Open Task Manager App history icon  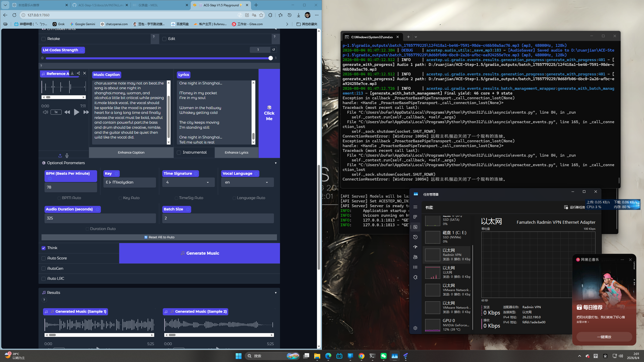[x=415, y=237]
